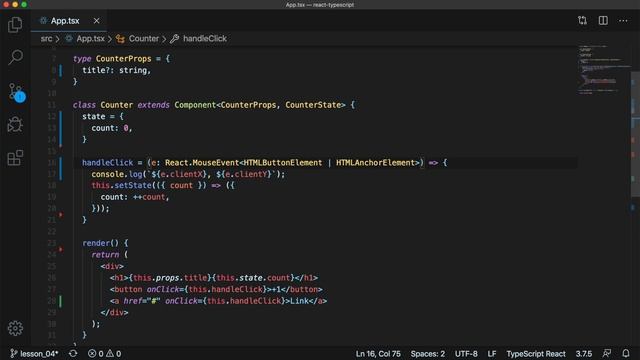The height and width of the screenshot is (360, 640).
Task: Click on 'CounterState' in class declaration
Action: [x=313, y=105]
